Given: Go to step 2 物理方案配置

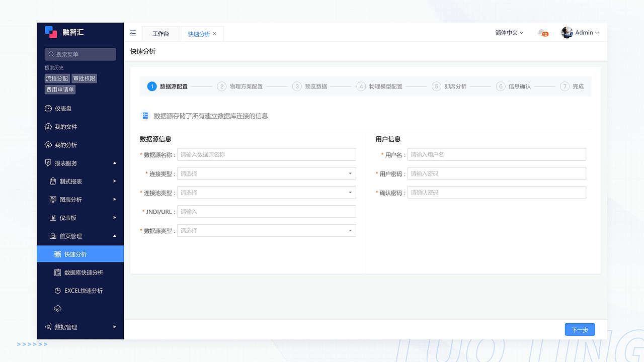Looking at the screenshot, I should coord(240,86).
